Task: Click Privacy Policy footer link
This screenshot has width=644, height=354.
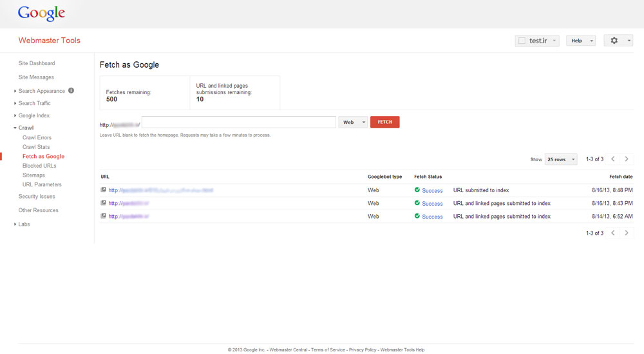Action: [x=363, y=350]
